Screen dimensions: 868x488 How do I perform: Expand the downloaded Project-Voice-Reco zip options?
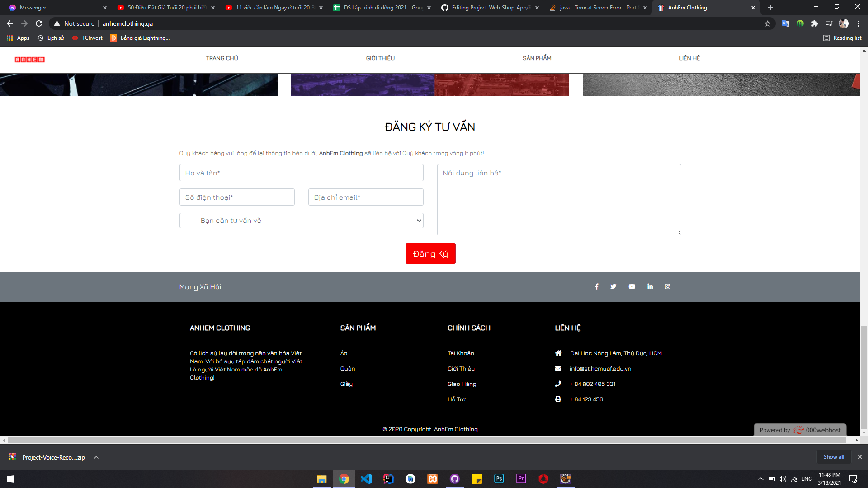(95, 457)
